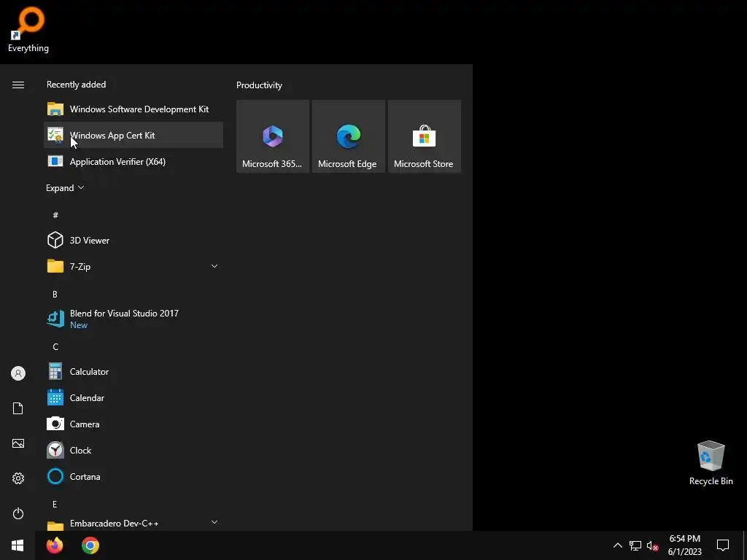This screenshot has height=560, width=747.
Task: Open Microsoft 365 tile
Action: tap(273, 136)
